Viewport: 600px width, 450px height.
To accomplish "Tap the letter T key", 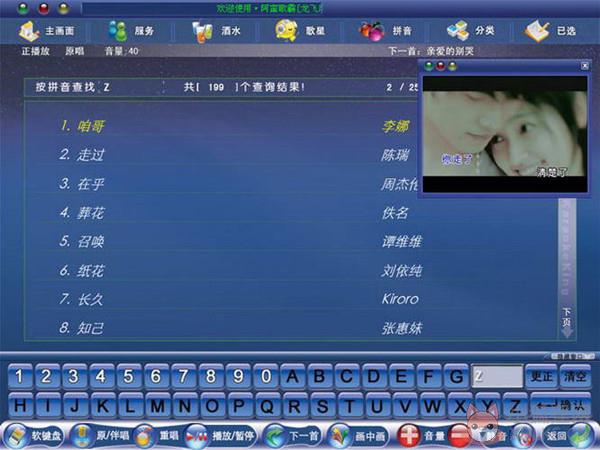I will pyautogui.click(x=349, y=406).
